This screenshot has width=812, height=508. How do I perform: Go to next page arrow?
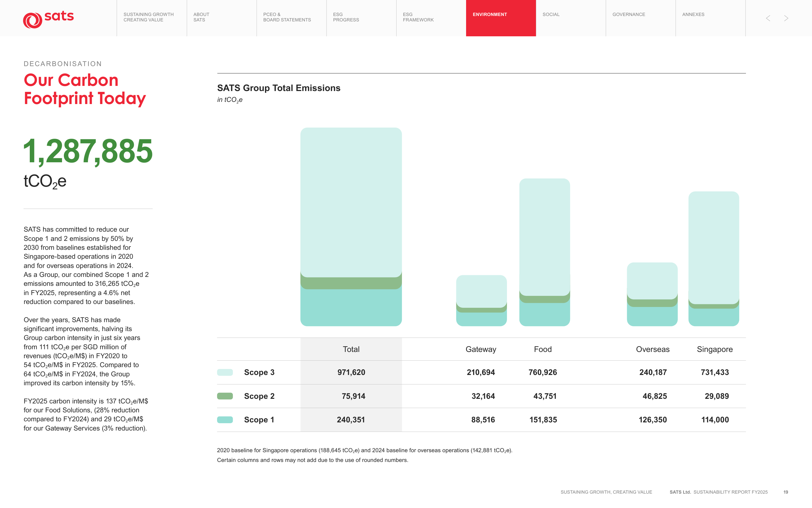tap(786, 18)
